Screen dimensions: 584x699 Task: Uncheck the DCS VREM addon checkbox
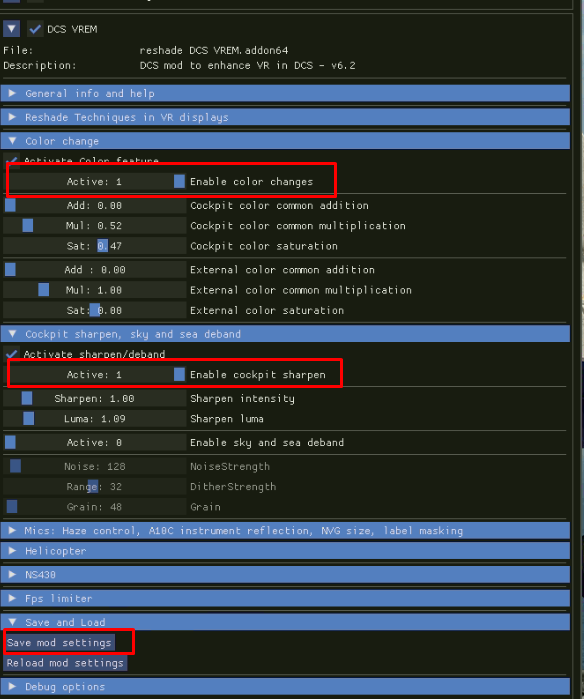[35, 29]
